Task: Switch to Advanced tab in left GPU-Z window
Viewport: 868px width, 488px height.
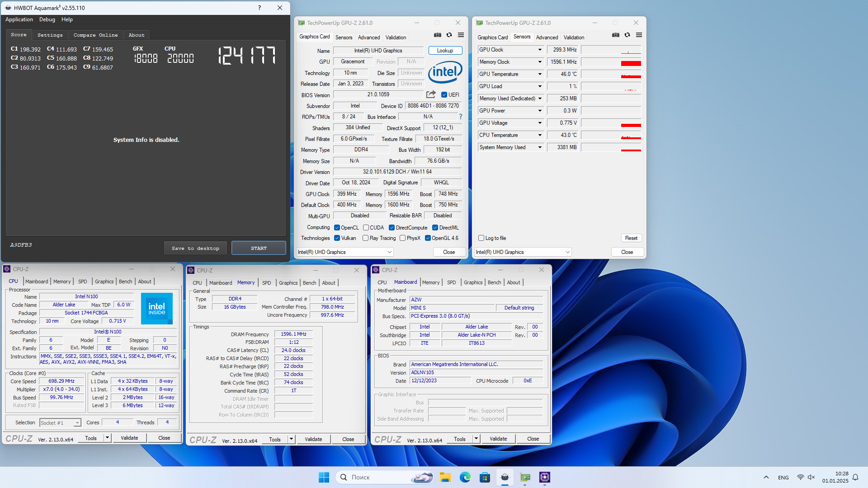Action: tap(369, 38)
